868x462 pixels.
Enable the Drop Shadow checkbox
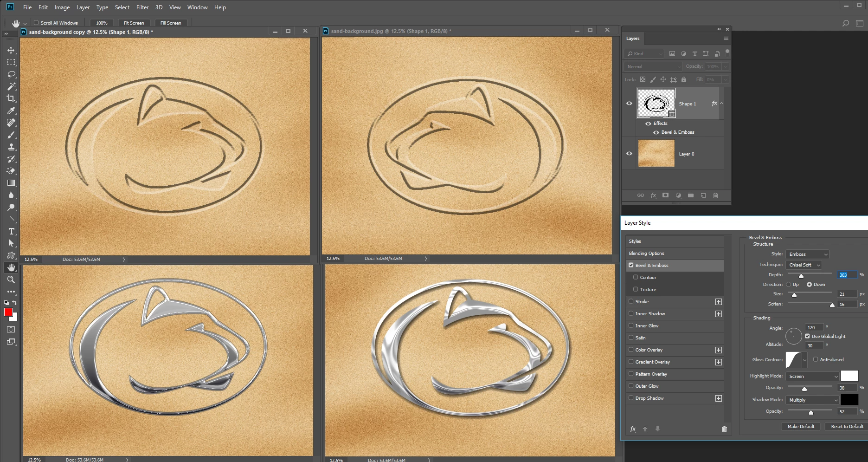tap(631, 398)
